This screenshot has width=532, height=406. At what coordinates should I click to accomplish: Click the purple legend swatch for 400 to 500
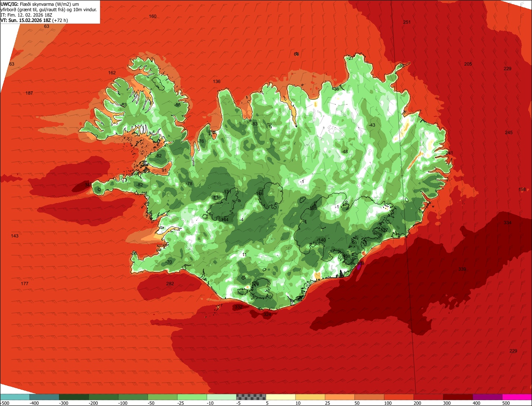(x=487, y=397)
